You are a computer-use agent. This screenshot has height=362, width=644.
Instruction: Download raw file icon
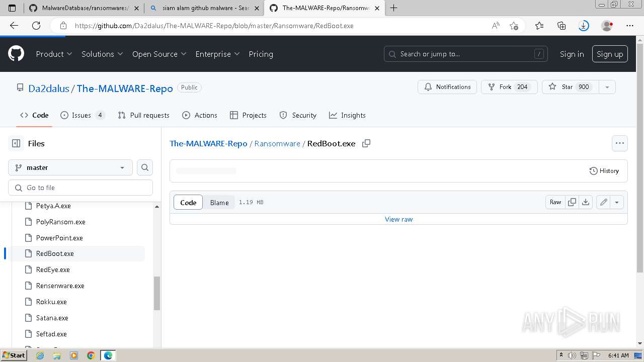pos(586,202)
